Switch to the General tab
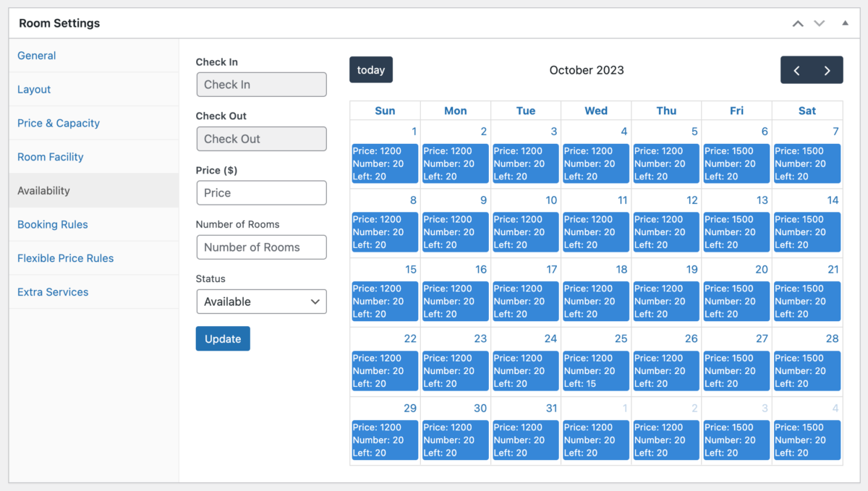 click(36, 56)
